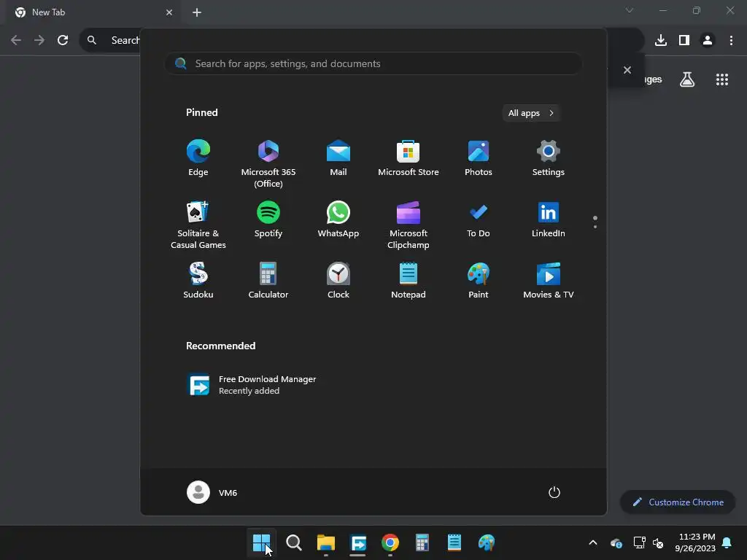Click the muted volume tray icon
747x560 pixels.
[x=659, y=542]
